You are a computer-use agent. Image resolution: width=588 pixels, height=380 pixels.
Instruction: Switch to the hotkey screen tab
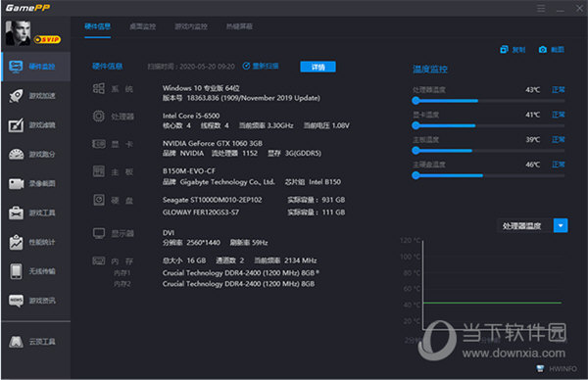click(239, 26)
